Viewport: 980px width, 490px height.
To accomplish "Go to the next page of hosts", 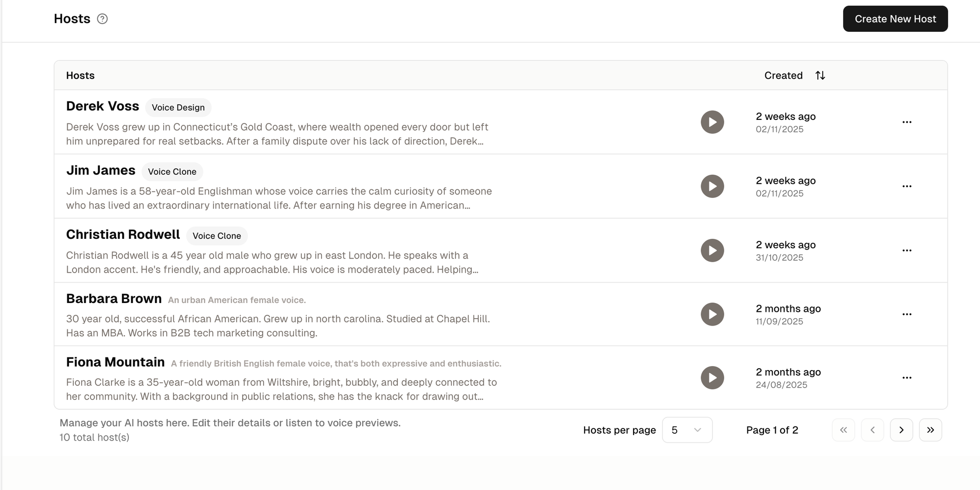I will pyautogui.click(x=901, y=430).
